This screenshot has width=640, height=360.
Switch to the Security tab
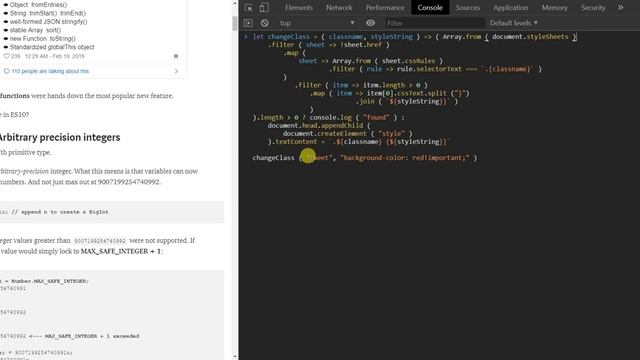coord(593,7)
